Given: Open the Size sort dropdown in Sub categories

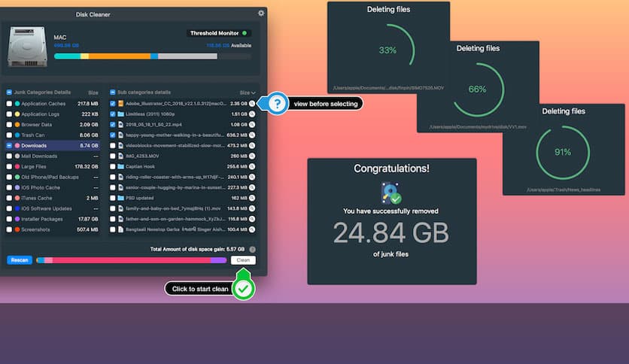Looking at the screenshot, I should click(x=247, y=93).
